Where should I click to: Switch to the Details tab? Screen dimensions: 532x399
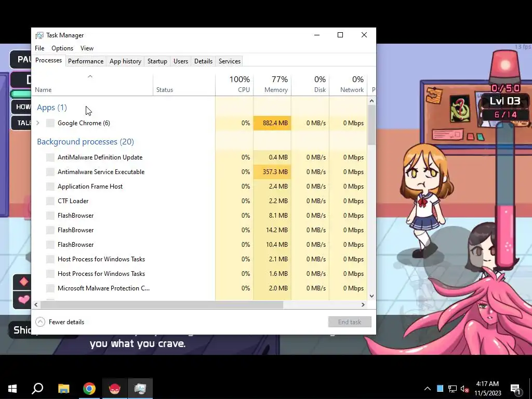point(203,61)
